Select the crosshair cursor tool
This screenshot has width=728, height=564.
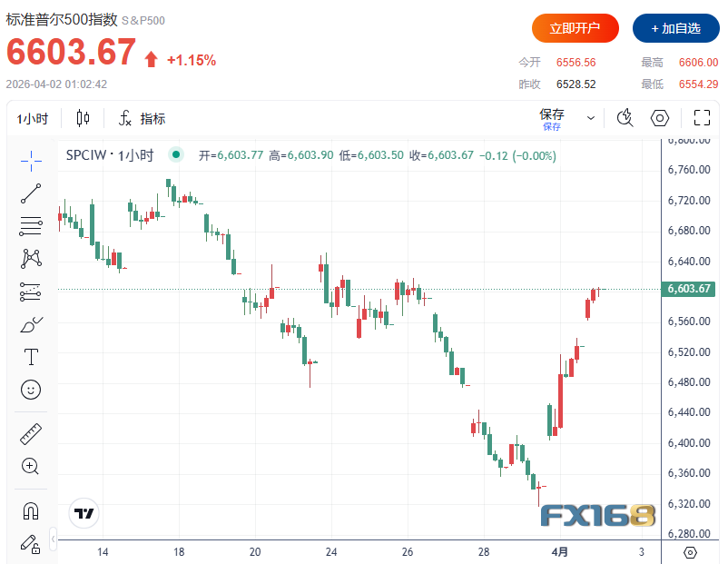point(31,161)
